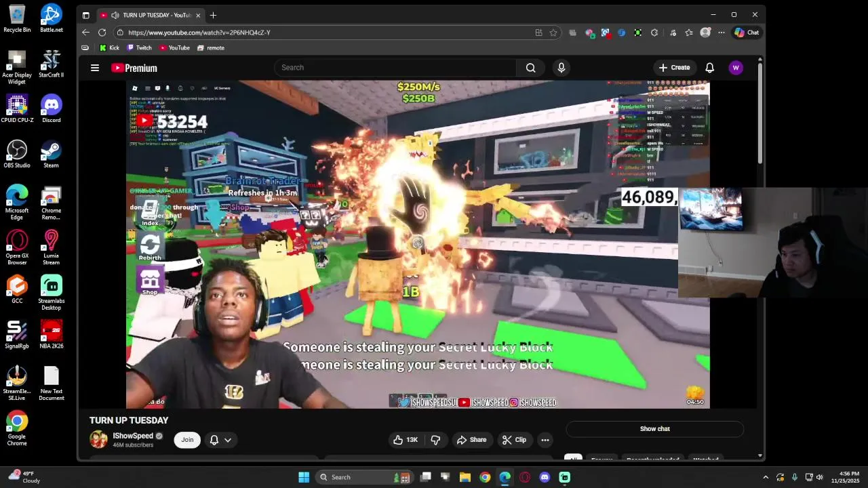This screenshot has height=488, width=868.
Task: Open YouTube notifications bell in header
Action: (x=709, y=68)
